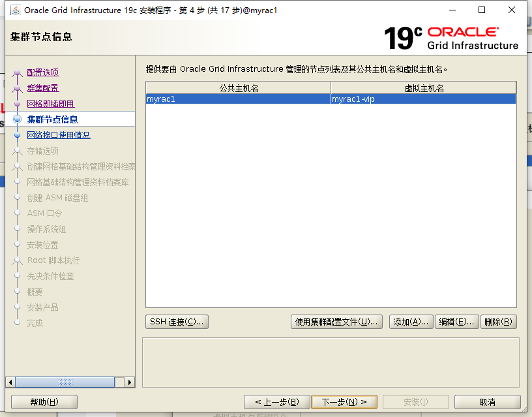Click the Java installer icon in title bar
532x417 pixels.
coord(15,10)
